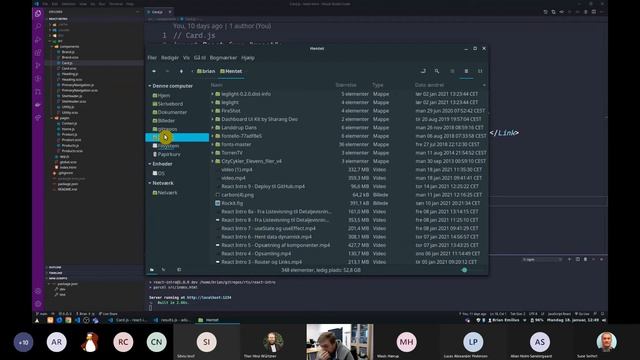Click the forward arrow in file manager toolbar
This screenshot has height=360, width=640.
(x=167, y=71)
